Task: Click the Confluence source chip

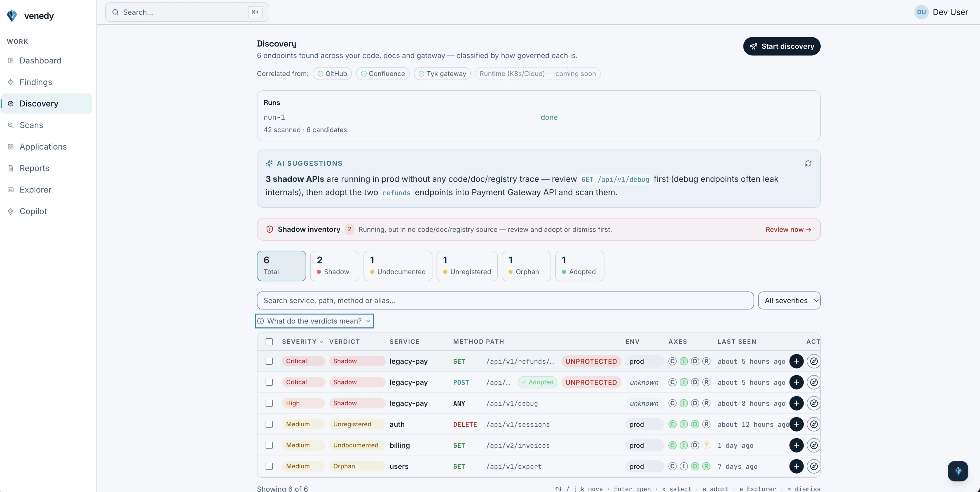Action: click(382, 74)
